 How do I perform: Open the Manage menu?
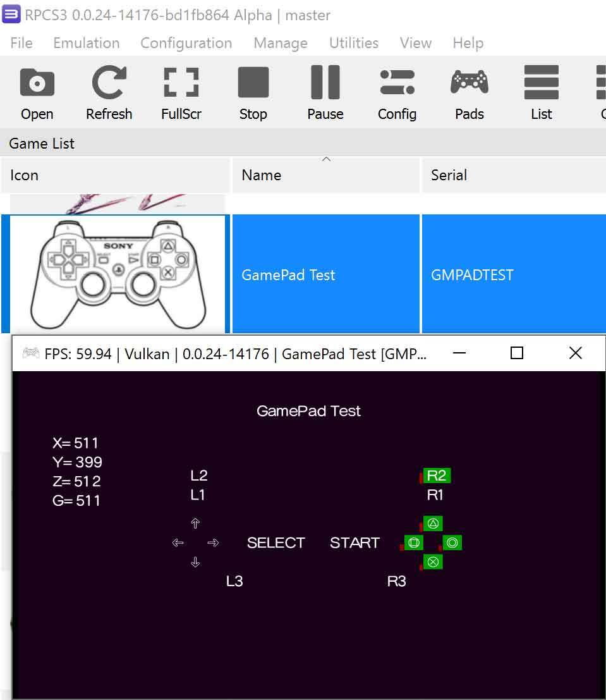tap(281, 43)
